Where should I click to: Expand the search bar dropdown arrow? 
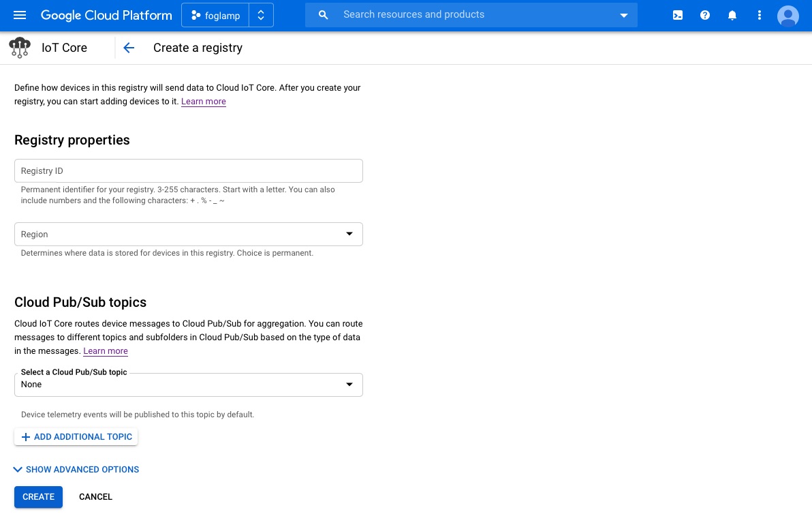pyautogui.click(x=623, y=15)
